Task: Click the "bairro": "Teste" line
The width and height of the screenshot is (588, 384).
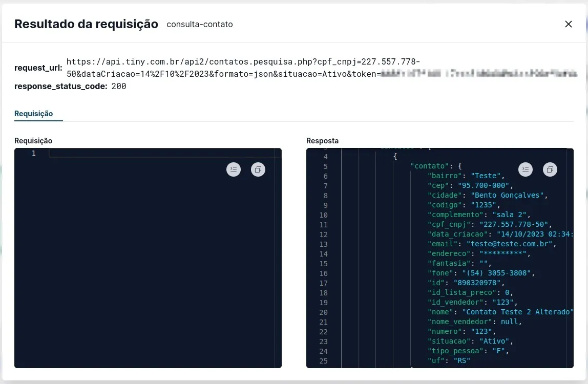Action: [466, 176]
